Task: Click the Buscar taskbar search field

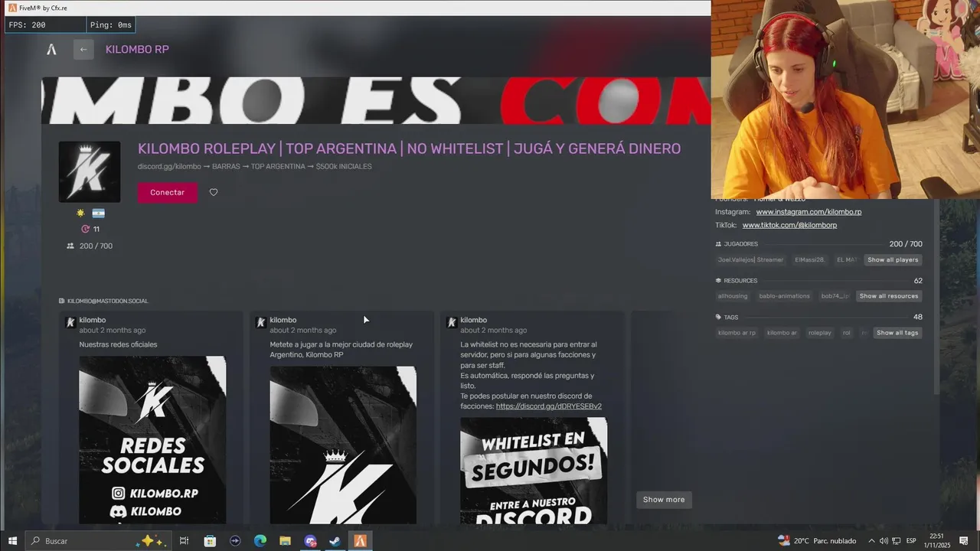Action: pos(97,541)
